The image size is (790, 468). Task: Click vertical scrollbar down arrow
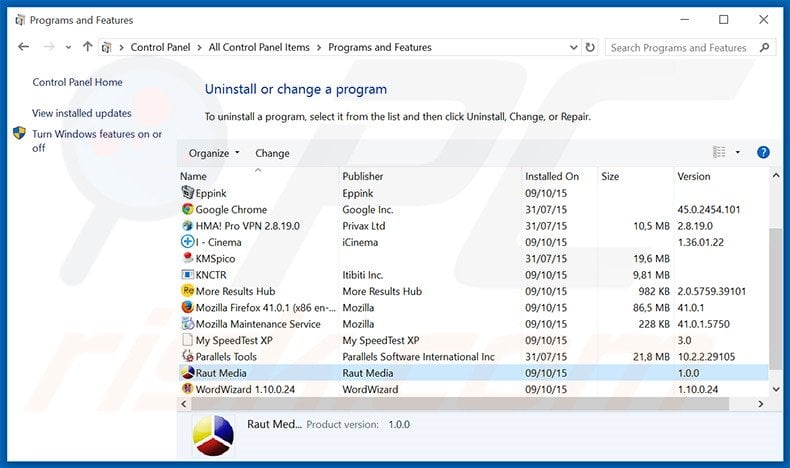point(776,389)
